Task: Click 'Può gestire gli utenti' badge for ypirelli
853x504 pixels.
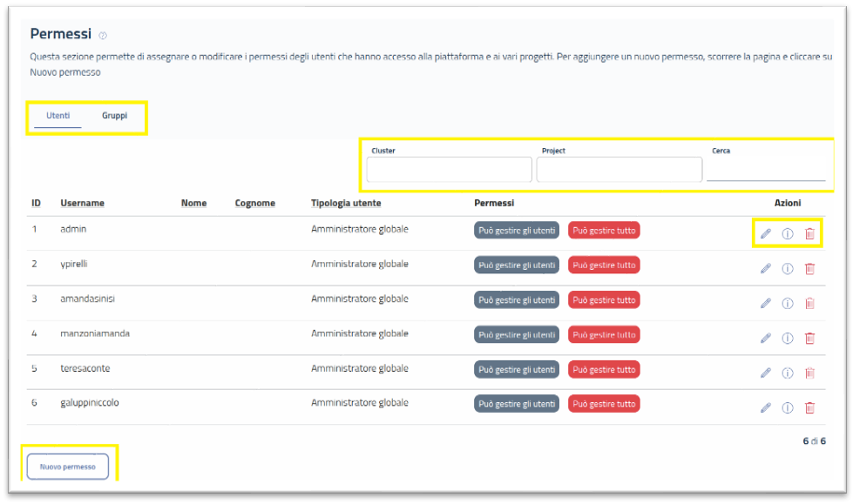Action: click(517, 265)
